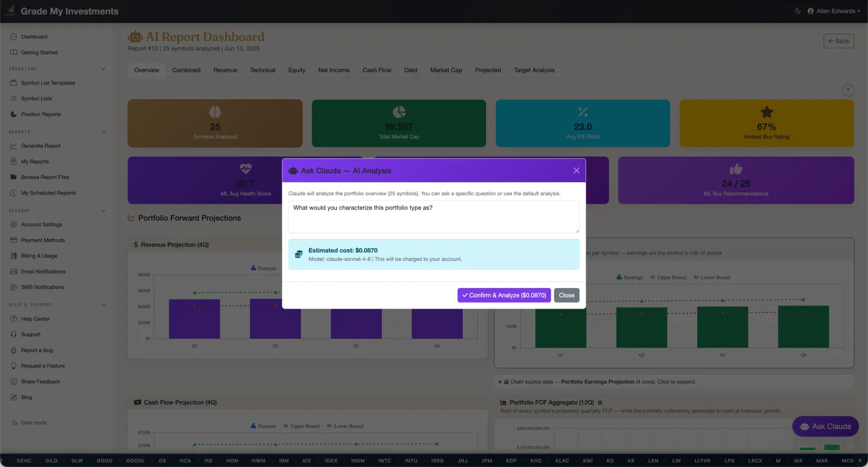
Task: Click the Position Reports pie icon
Action: click(14, 114)
